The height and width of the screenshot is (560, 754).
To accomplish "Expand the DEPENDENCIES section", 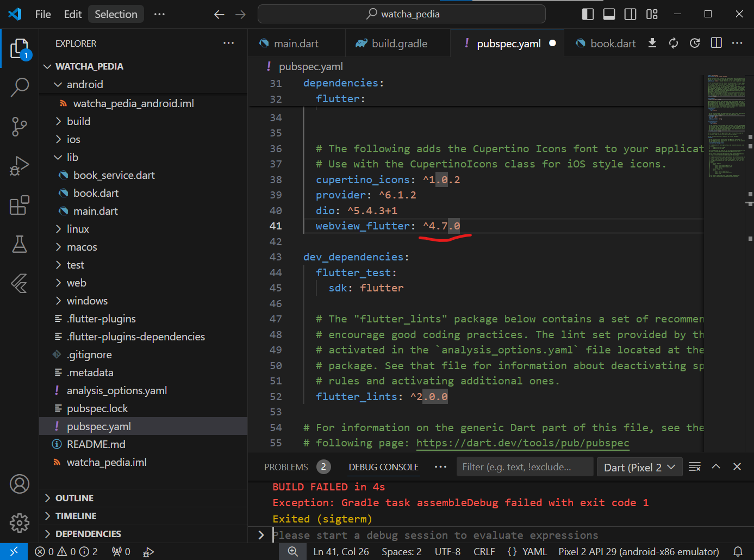I will click(x=144, y=534).
